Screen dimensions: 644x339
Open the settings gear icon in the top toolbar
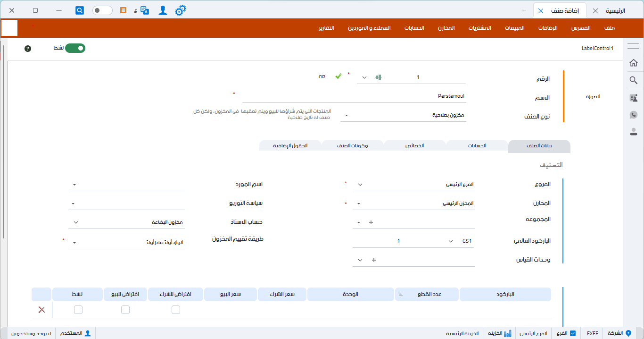(x=180, y=10)
